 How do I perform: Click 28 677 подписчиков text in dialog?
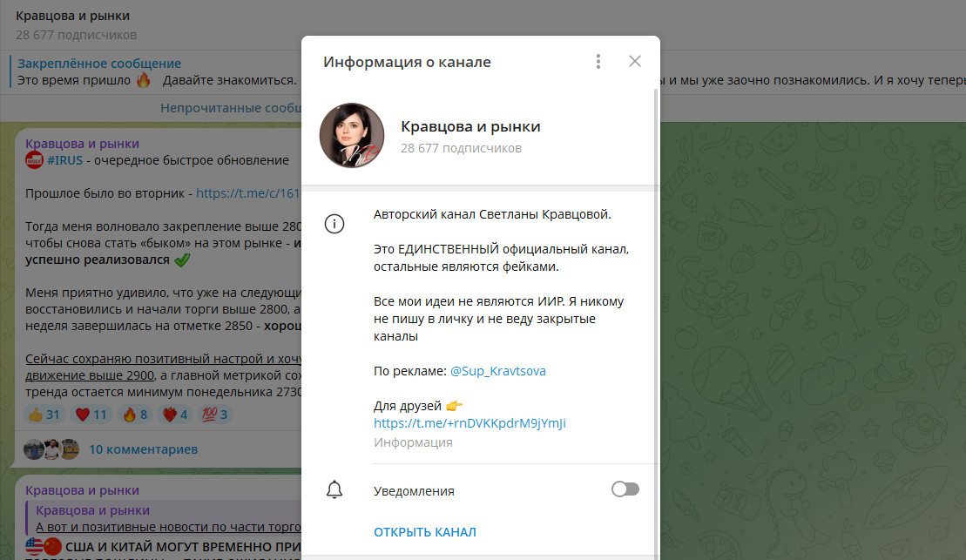coord(461,148)
